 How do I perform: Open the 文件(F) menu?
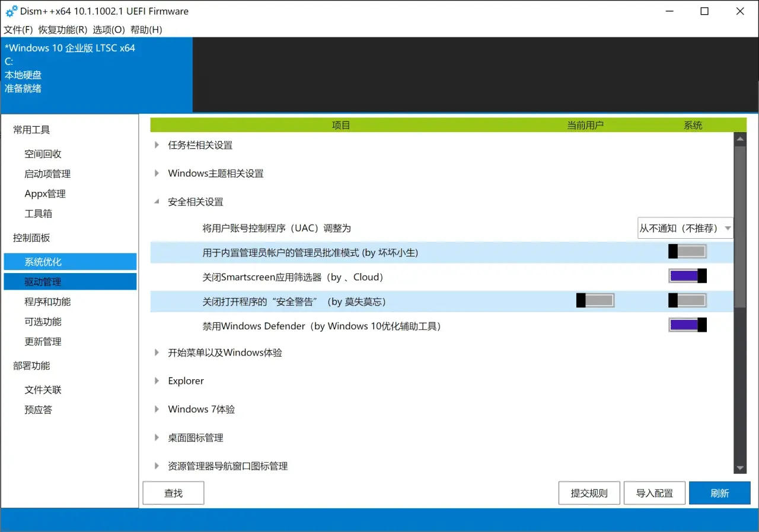(x=18, y=30)
